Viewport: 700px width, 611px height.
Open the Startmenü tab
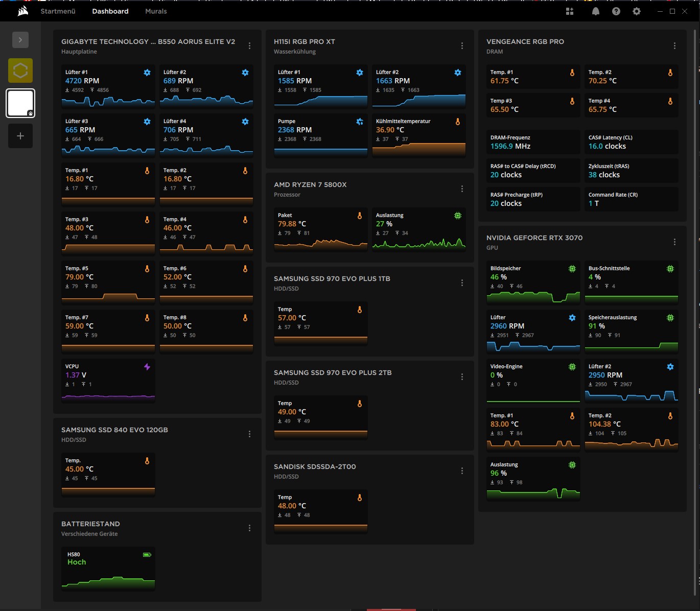(x=58, y=11)
